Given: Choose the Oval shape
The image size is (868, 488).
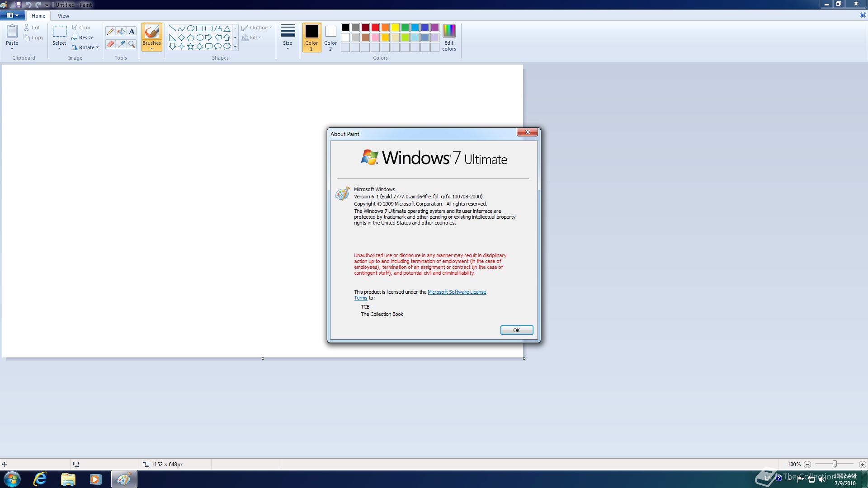Looking at the screenshot, I should (190, 28).
